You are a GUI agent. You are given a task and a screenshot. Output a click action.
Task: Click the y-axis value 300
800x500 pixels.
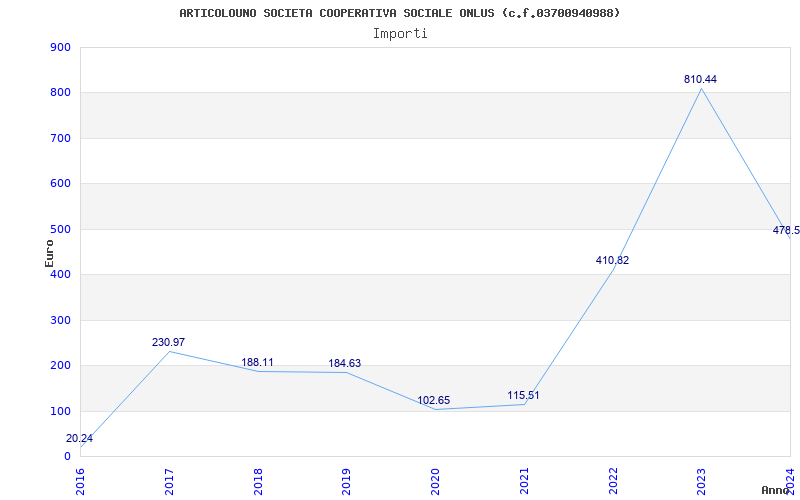click(60, 320)
